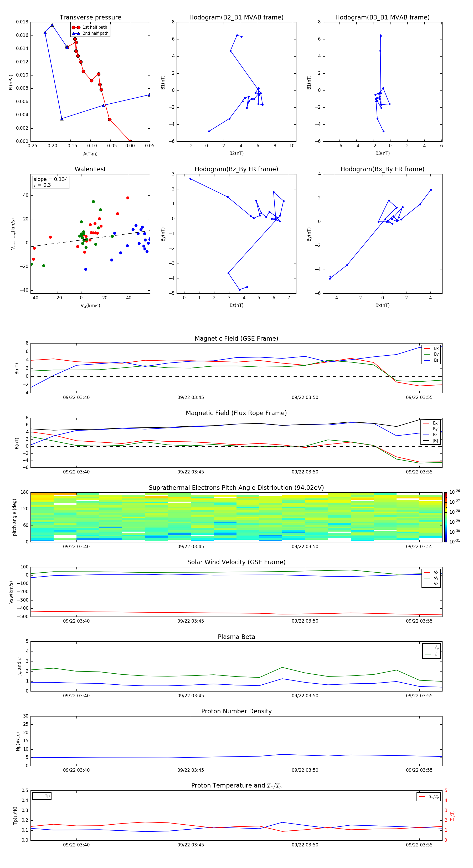Click the '09/22 03:55' tick under Proton Temperature plot
Screen dimensions: 473x868
click(x=419, y=845)
